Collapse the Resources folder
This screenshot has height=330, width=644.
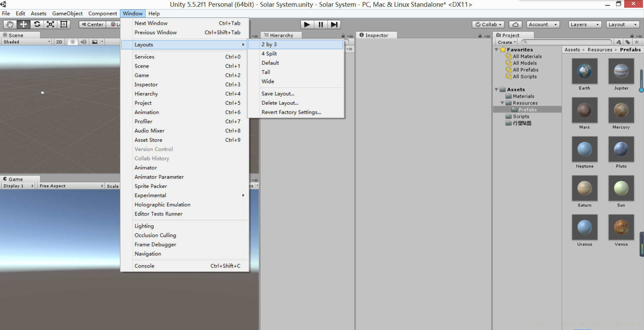(x=502, y=103)
